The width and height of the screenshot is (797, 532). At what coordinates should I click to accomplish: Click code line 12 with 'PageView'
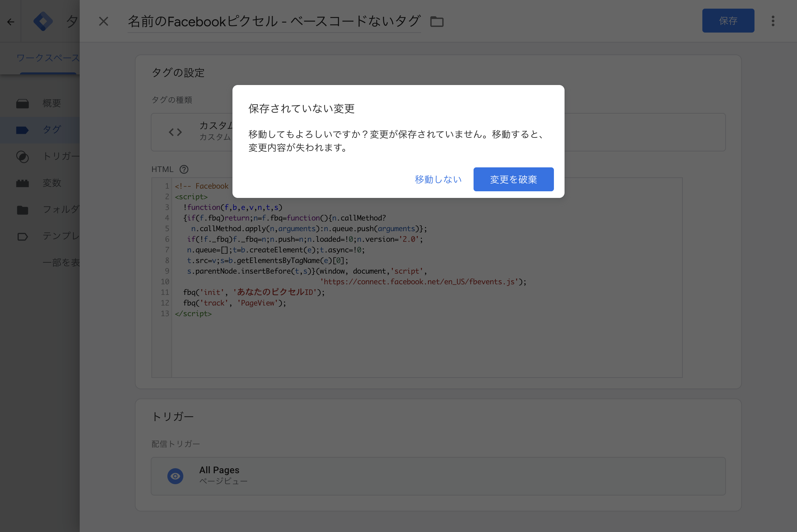click(234, 303)
